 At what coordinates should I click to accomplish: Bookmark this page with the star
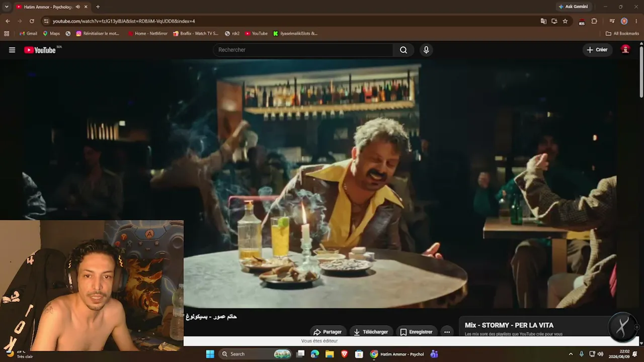pyautogui.click(x=565, y=21)
